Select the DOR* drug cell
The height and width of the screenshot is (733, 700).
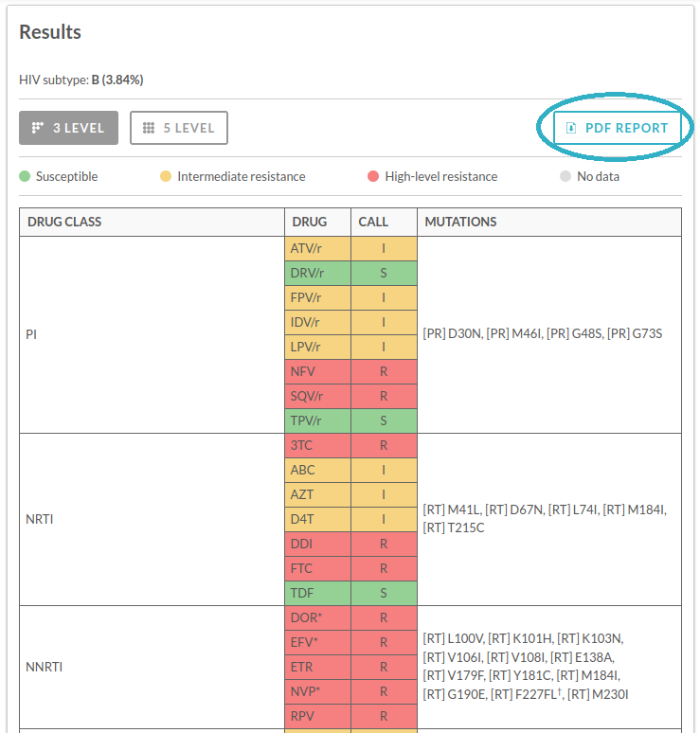coord(317,618)
